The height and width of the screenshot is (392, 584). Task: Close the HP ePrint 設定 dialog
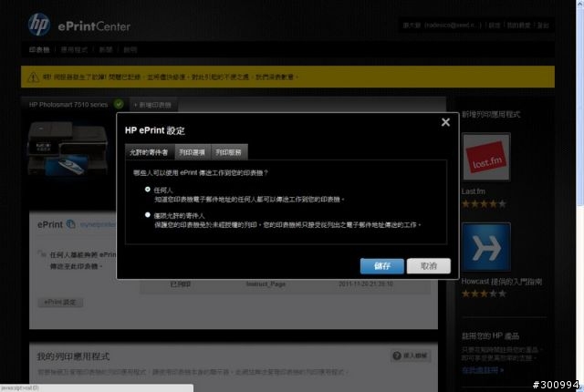coord(445,122)
